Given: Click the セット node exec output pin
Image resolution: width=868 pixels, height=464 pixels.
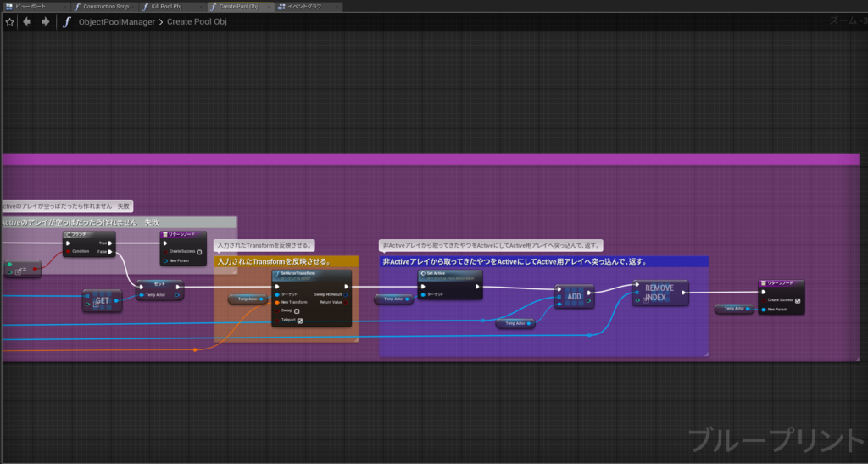Looking at the screenshot, I should pos(178,287).
